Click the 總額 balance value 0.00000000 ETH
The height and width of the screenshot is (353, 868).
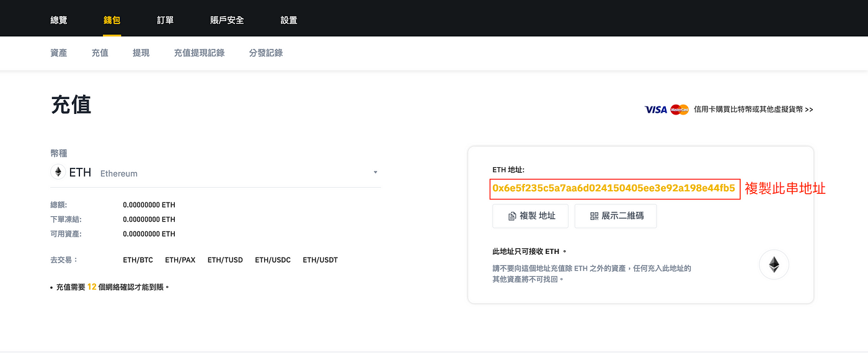[149, 205]
